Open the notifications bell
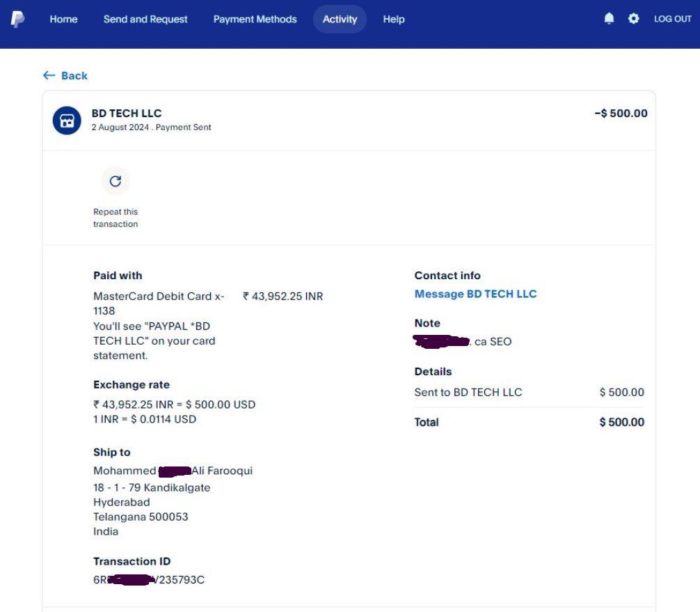Screen dimensions: 700x612 tap(609, 18)
